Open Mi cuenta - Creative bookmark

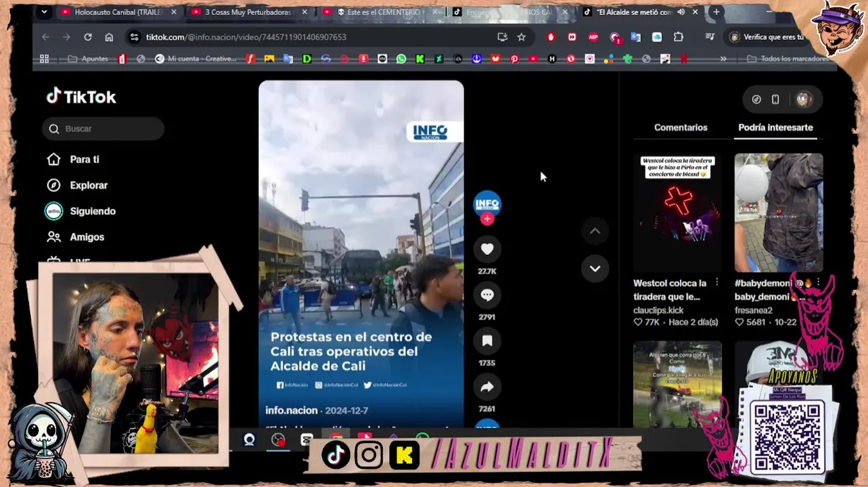(196, 59)
